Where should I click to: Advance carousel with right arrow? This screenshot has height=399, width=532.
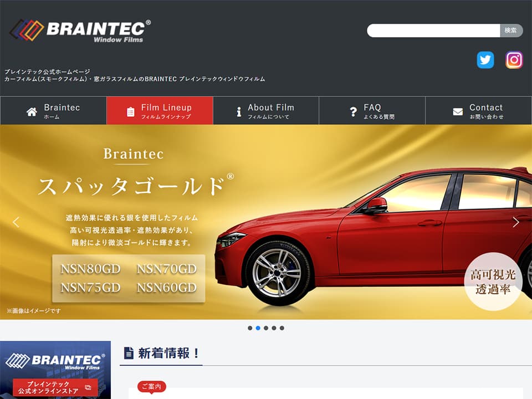[x=515, y=222]
